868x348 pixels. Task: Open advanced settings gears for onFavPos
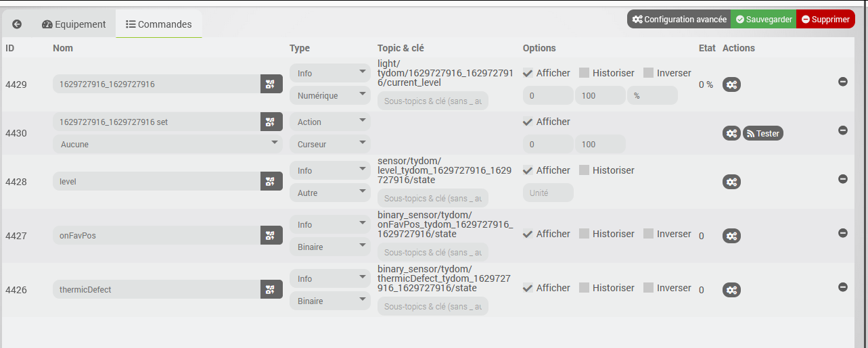pyautogui.click(x=731, y=236)
